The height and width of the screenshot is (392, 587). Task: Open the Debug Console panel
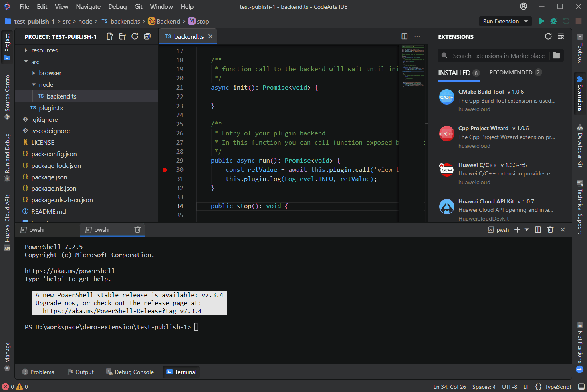click(130, 372)
